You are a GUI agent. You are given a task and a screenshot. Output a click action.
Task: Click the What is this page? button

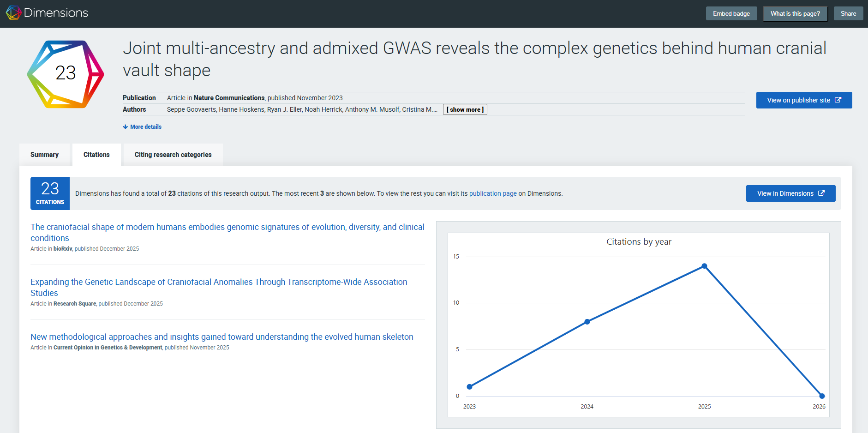coord(795,13)
